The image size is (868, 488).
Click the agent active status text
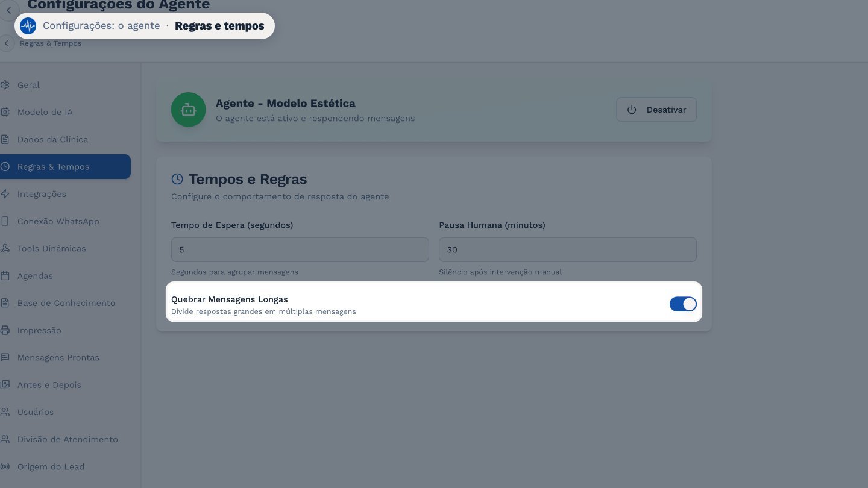[315, 119]
